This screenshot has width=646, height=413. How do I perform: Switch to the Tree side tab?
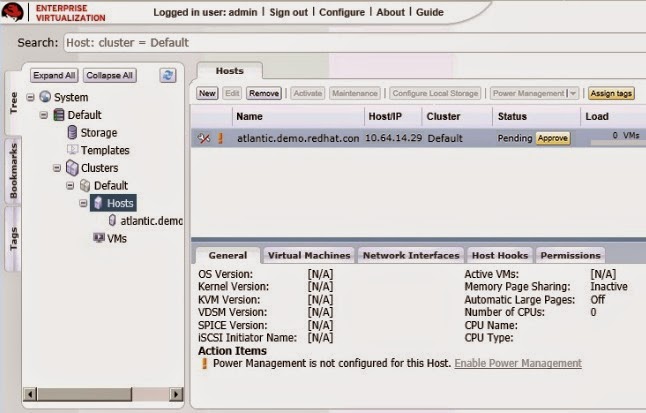[13, 103]
